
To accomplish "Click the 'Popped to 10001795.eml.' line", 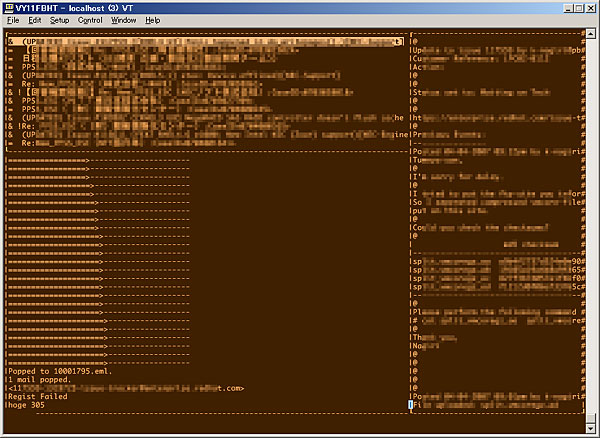I will point(60,371).
